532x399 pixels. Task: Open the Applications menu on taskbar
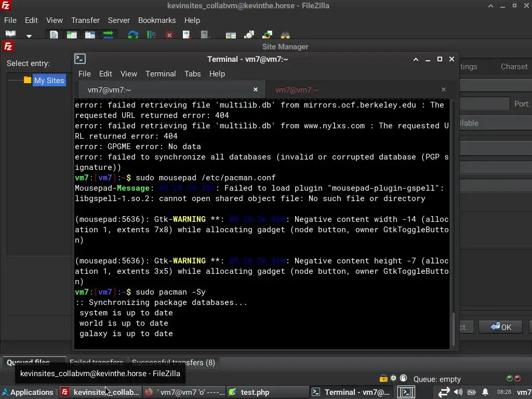point(28,392)
